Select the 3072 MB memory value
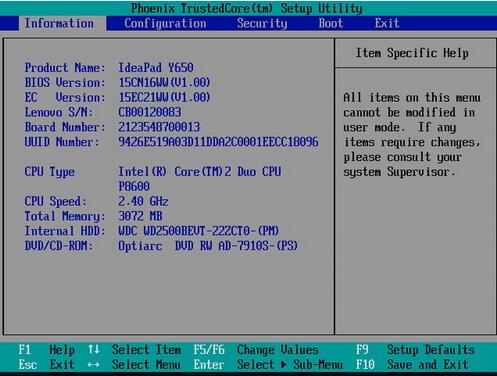This screenshot has height=376, width=497. pyautogui.click(x=140, y=216)
